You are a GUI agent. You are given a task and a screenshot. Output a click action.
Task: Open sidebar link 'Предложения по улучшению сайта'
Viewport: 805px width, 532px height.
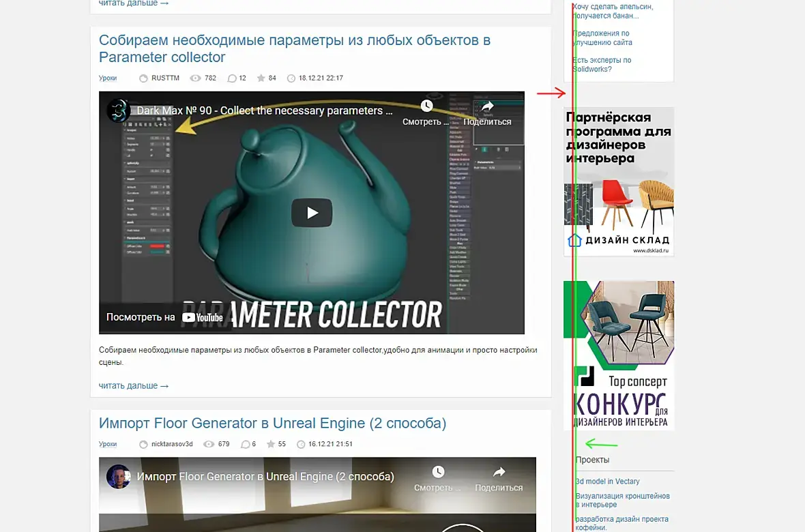coord(602,38)
